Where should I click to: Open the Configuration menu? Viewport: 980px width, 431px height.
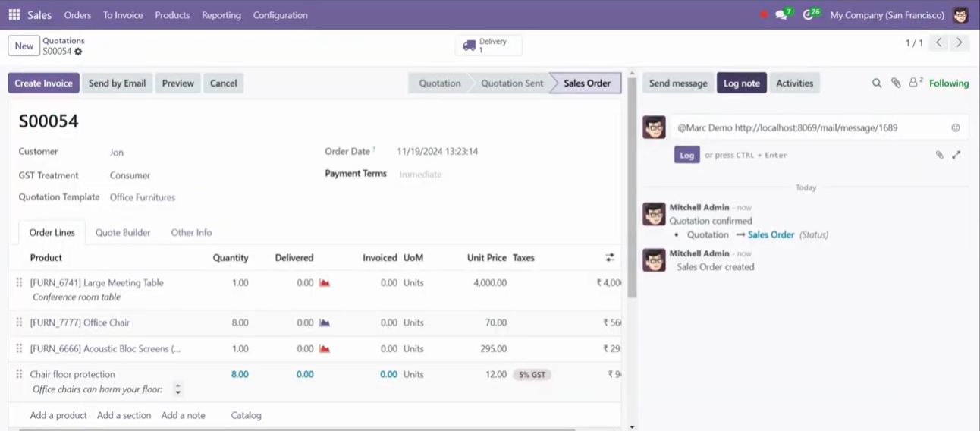click(281, 15)
